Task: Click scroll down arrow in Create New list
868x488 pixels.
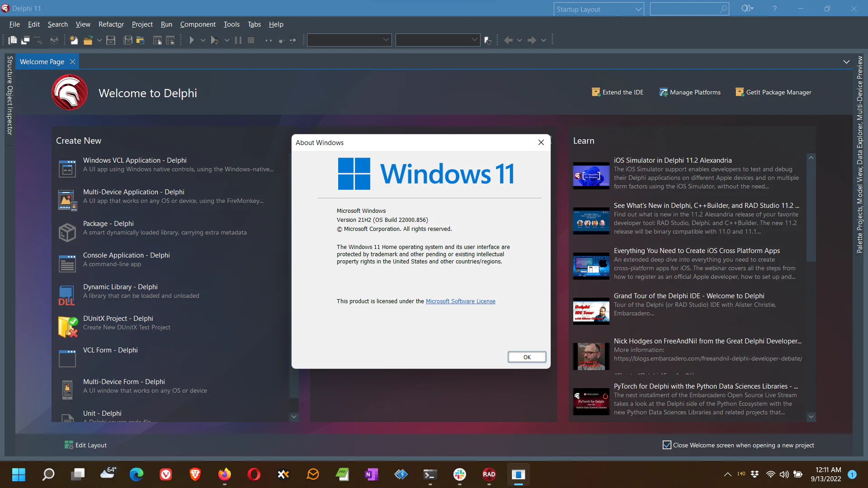Action: click(x=294, y=417)
